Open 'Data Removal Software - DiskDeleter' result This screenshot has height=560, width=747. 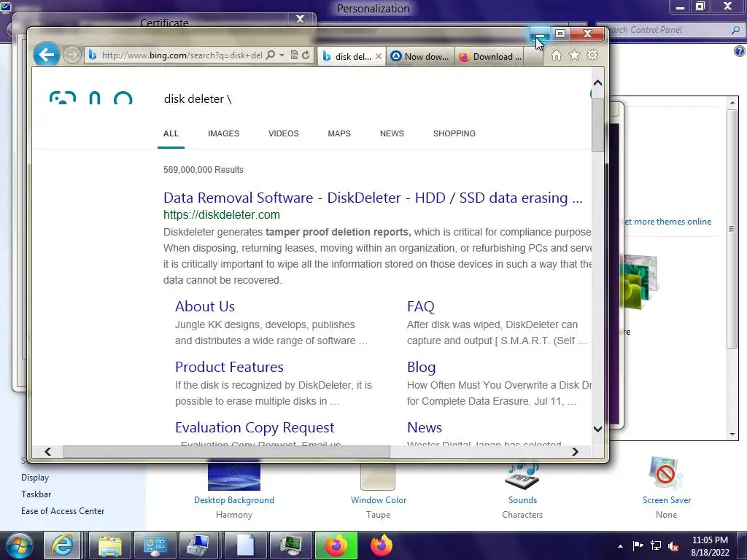(x=373, y=198)
